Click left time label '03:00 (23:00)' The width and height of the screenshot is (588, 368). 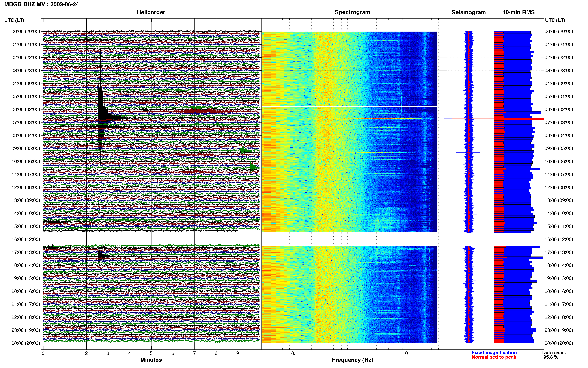pyautogui.click(x=26, y=70)
